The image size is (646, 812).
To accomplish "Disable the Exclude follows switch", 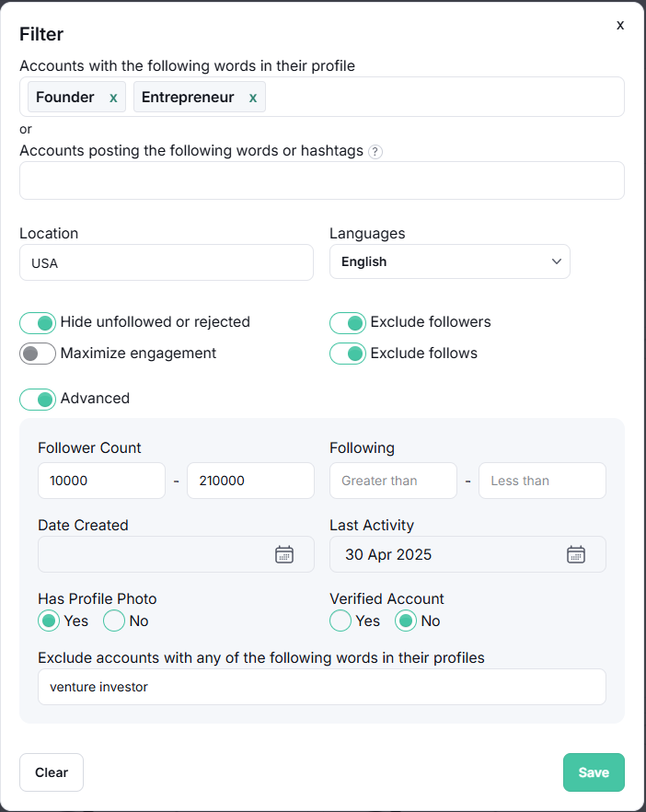I will pyautogui.click(x=348, y=354).
